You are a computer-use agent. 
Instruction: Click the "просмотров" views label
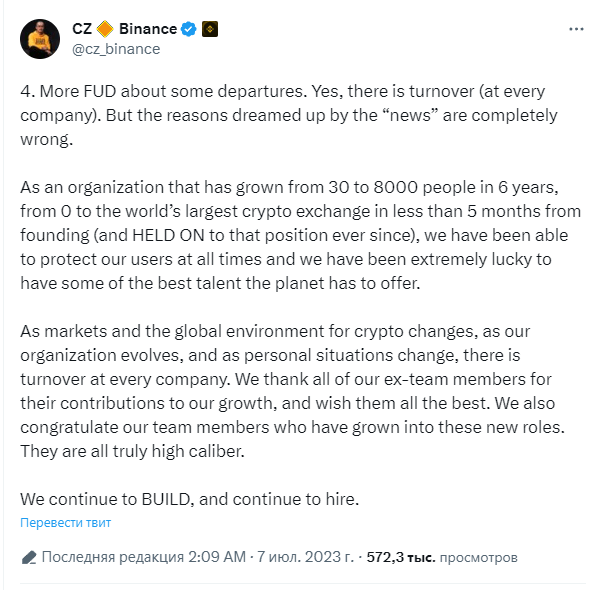coord(479,558)
